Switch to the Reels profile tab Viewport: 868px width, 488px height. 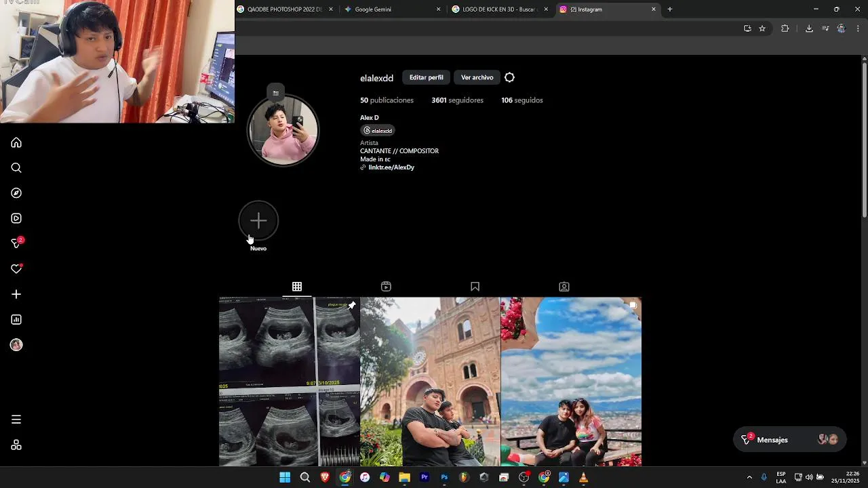386,287
